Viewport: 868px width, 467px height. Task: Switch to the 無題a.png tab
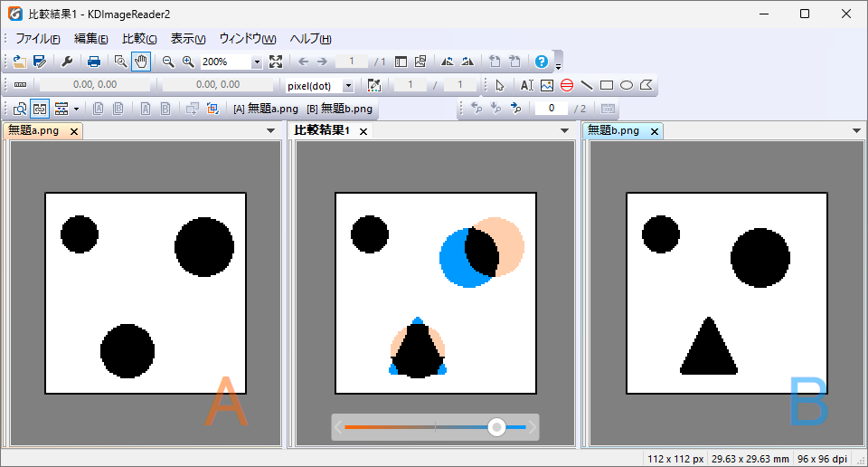(34, 130)
